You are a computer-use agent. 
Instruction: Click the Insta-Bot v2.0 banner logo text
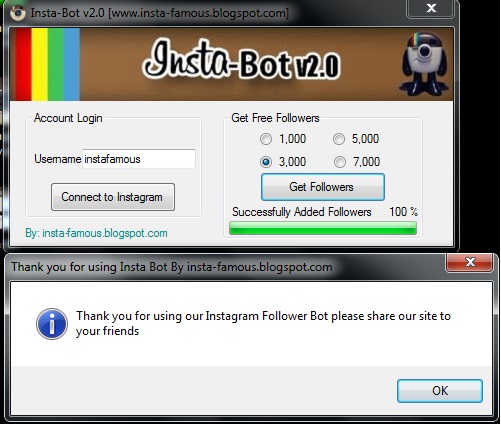click(x=242, y=59)
